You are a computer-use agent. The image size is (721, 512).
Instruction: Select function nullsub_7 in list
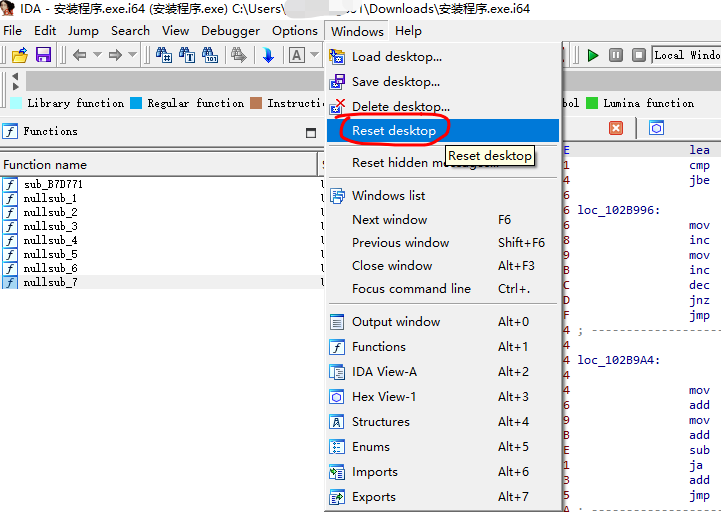click(50, 282)
